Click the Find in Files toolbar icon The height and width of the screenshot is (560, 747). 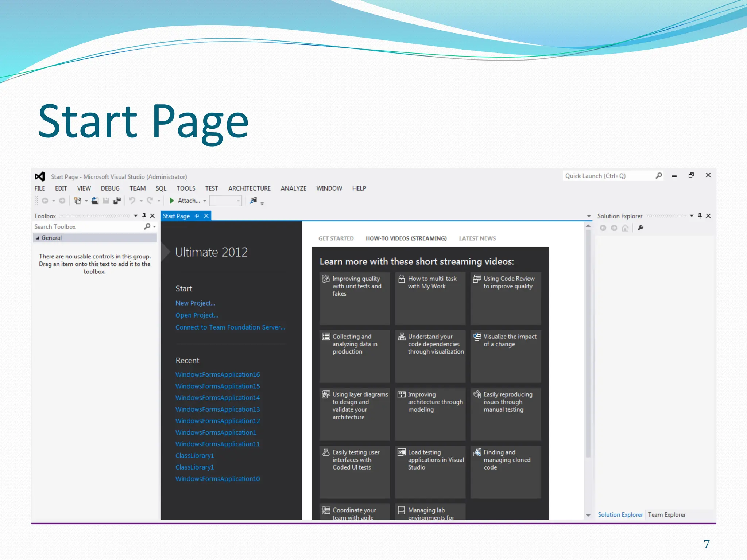click(253, 201)
